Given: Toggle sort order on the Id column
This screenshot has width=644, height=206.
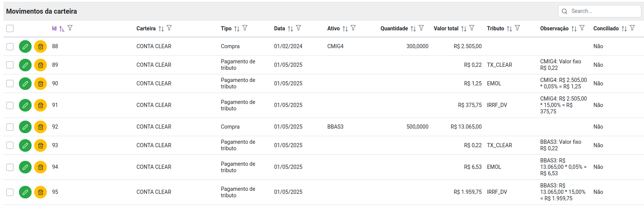Looking at the screenshot, I should click(x=62, y=28).
